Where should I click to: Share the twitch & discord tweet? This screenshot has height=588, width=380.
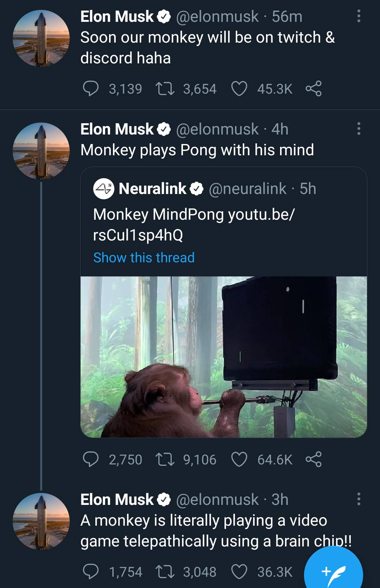[x=313, y=89]
